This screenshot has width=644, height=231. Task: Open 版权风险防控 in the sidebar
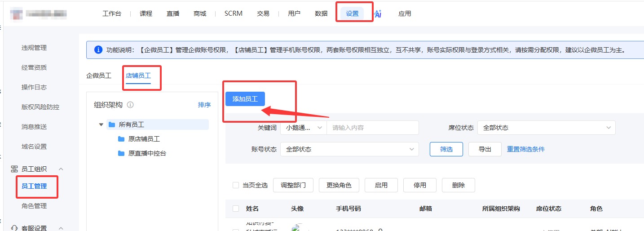(x=40, y=107)
